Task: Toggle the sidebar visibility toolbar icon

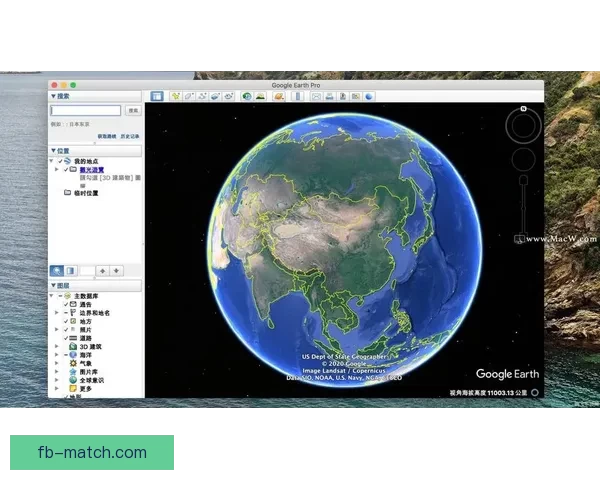Action: click(156, 96)
